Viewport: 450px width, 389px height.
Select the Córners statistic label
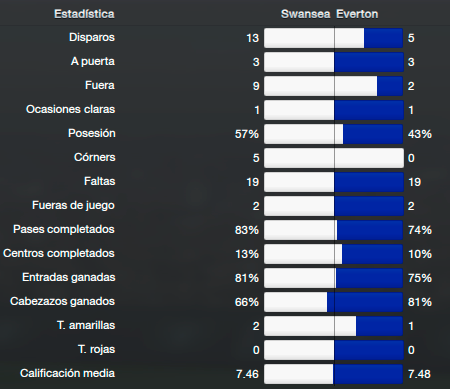pos(95,157)
